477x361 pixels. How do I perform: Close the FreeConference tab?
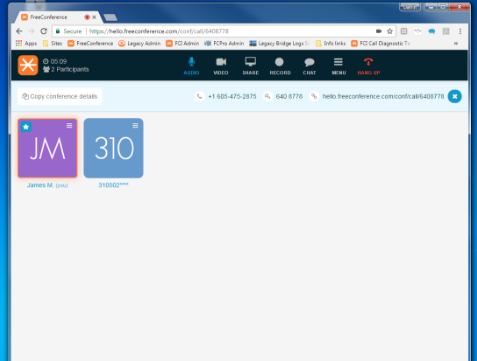(94, 17)
